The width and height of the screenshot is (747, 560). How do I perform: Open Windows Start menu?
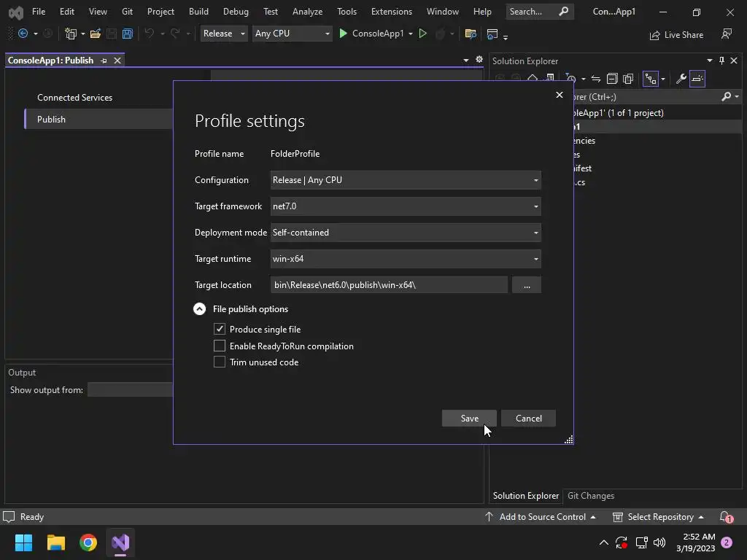(23, 542)
